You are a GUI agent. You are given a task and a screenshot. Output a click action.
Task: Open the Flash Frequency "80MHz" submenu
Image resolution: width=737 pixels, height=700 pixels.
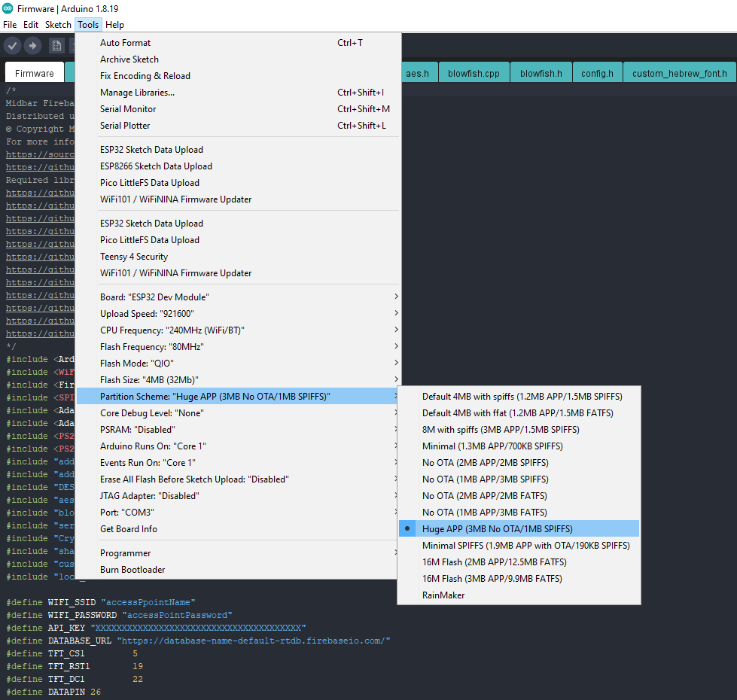[x=239, y=347]
